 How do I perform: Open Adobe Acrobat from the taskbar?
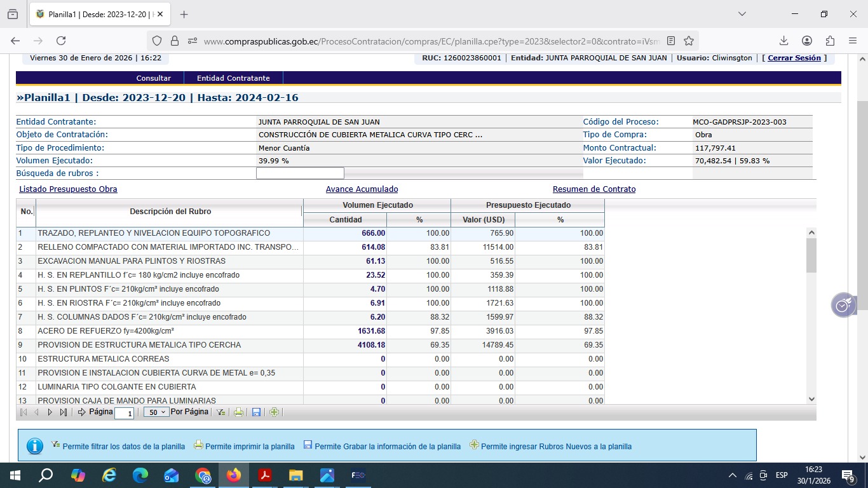(x=265, y=475)
